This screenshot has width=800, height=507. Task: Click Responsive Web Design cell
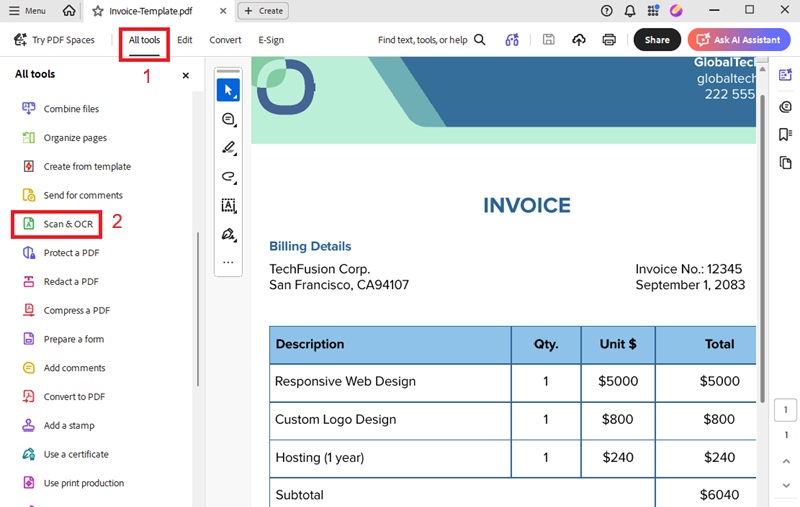pos(390,382)
